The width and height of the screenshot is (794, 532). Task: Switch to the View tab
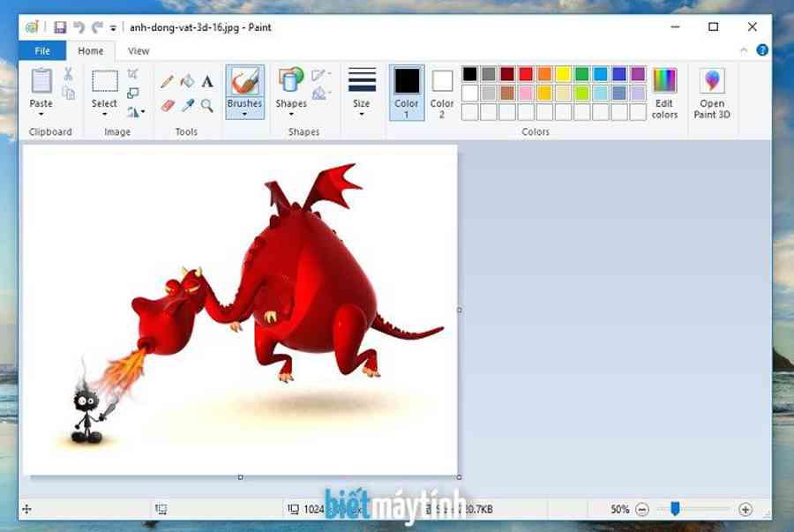pyautogui.click(x=139, y=50)
